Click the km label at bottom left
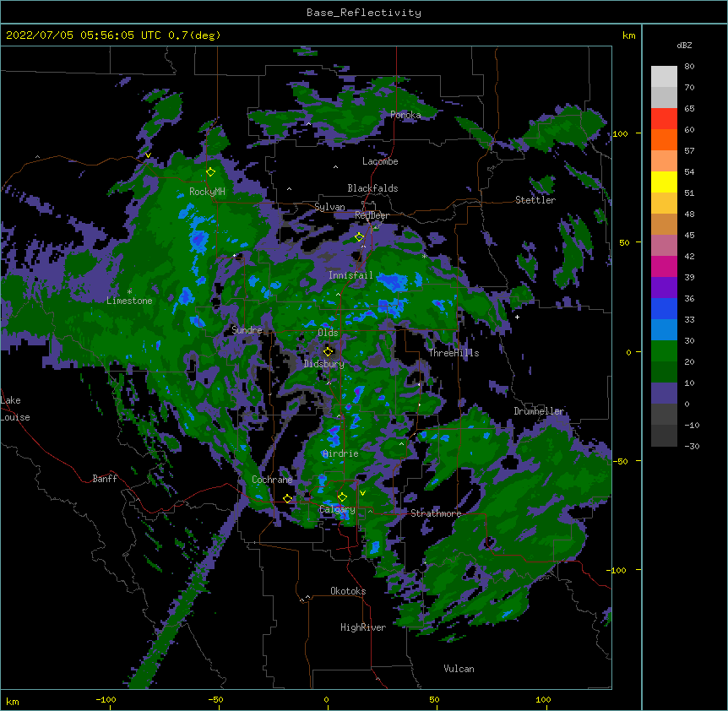The image size is (728, 711). click(13, 701)
